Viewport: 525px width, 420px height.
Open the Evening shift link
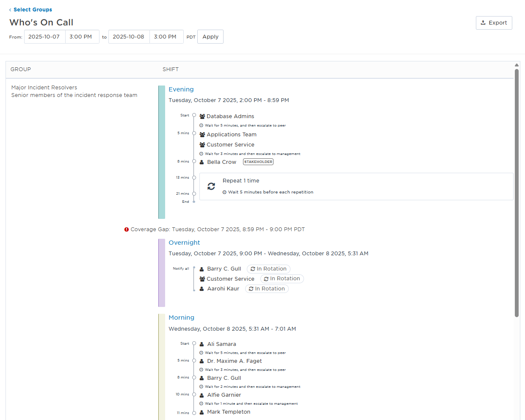181,89
